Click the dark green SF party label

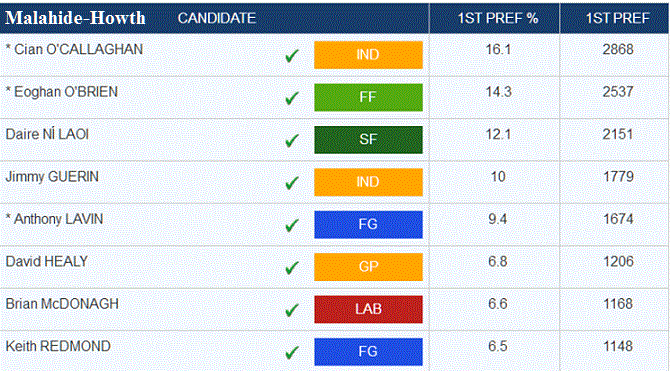coord(368,139)
